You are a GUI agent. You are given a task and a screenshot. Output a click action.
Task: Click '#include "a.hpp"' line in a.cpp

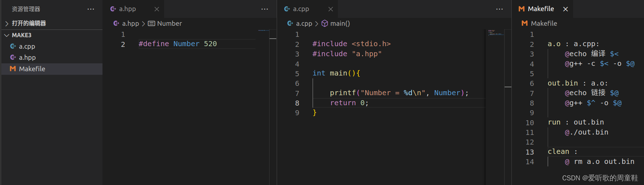point(347,54)
